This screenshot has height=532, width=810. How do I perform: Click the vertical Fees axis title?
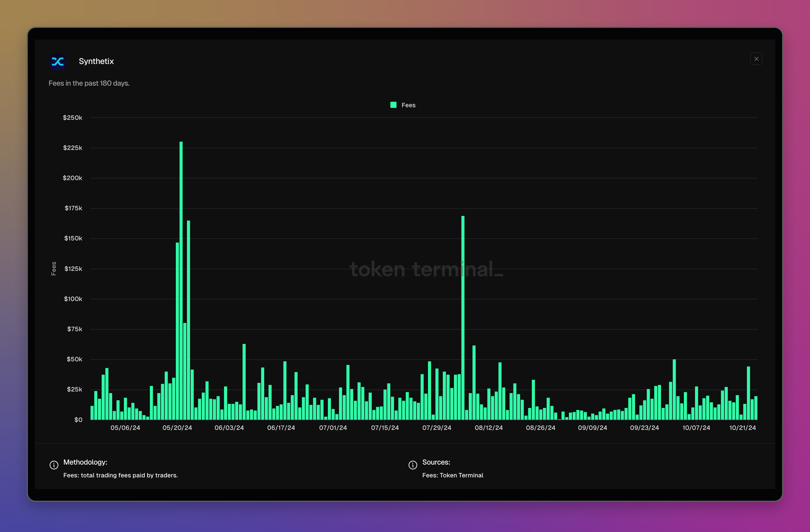pyautogui.click(x=54, y=268)
